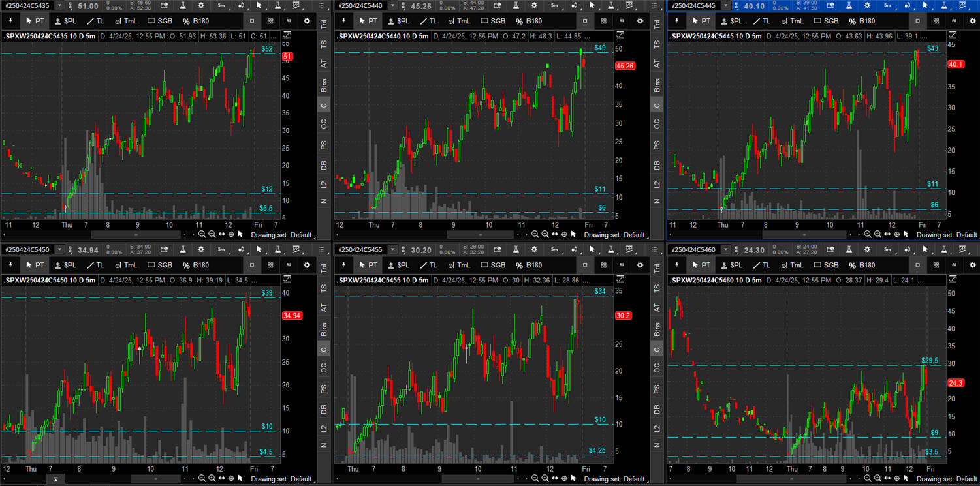Open the flask Studies icon on the C5445 chart
Screen dimensions: 980x486
[x=849, y=5]
